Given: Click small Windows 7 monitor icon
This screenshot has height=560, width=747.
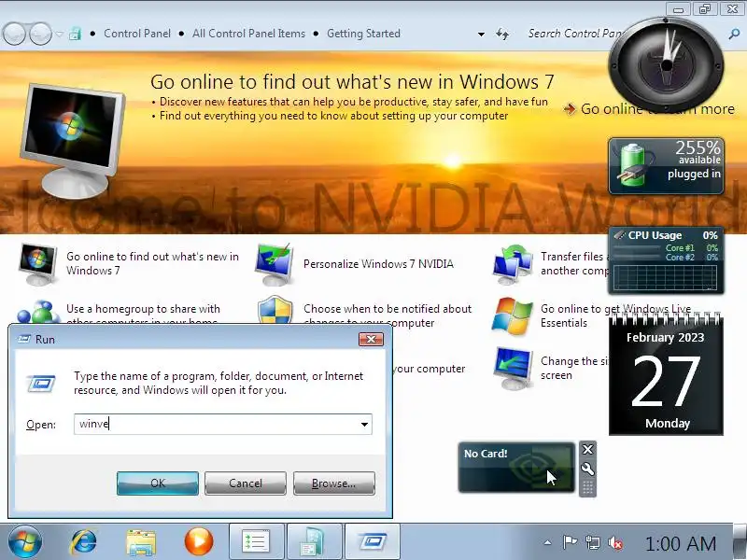Looking at the screenshot, I should [x=37, y=264].
